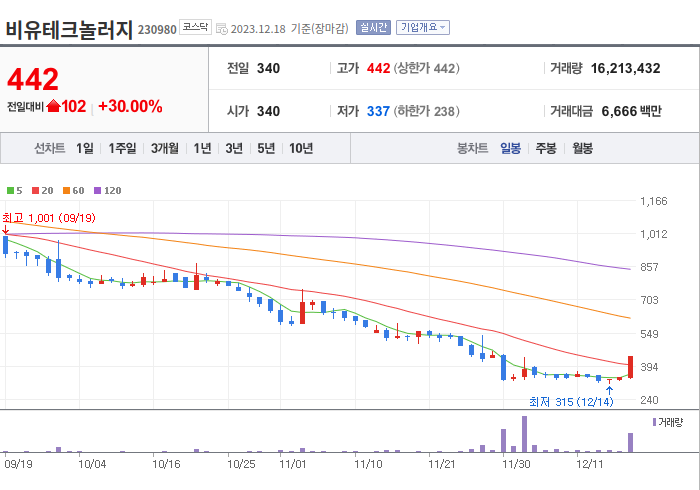The image size is (700, 490).
Task: Click the last large red candle on the chart
Action: 630,367
